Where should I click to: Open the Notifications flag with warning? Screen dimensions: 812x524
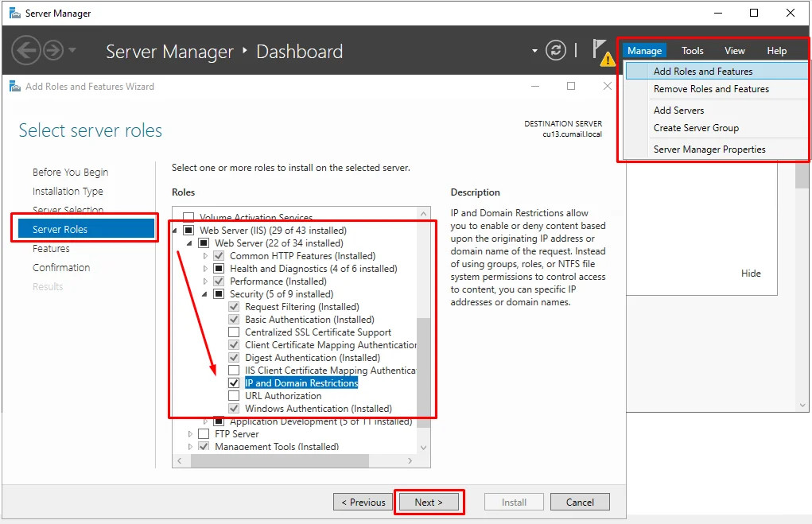click(x=603, y=52)
